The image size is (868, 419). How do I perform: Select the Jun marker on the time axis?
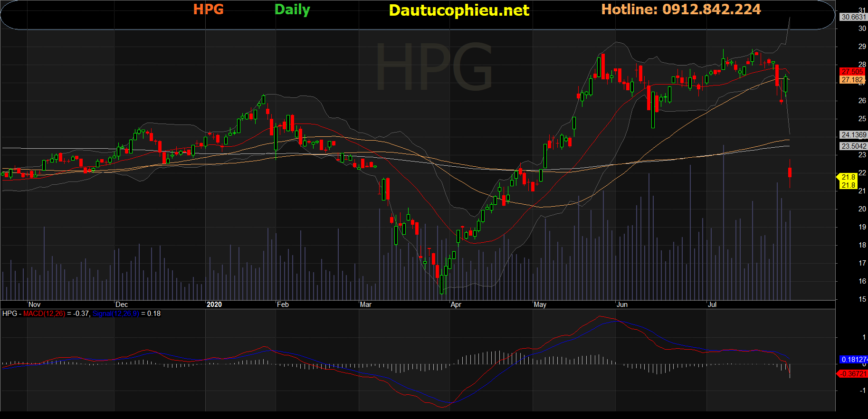tap(622, 305)
